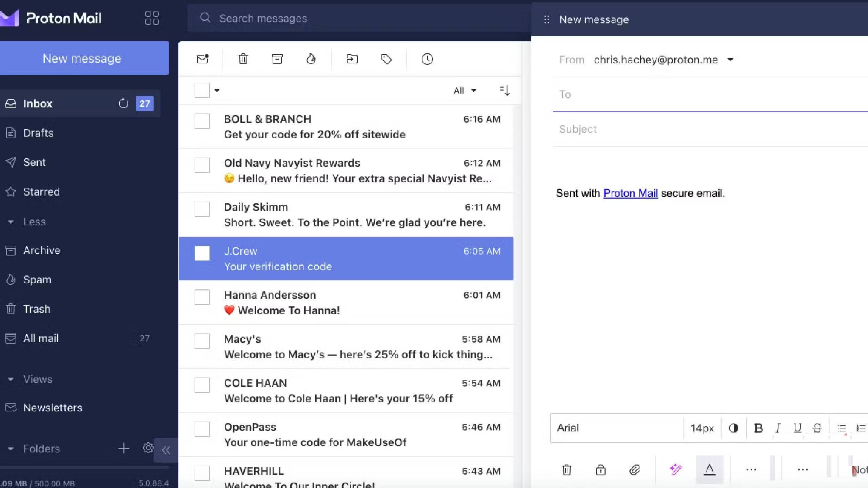Open the Inbox folder

point(37,103)
